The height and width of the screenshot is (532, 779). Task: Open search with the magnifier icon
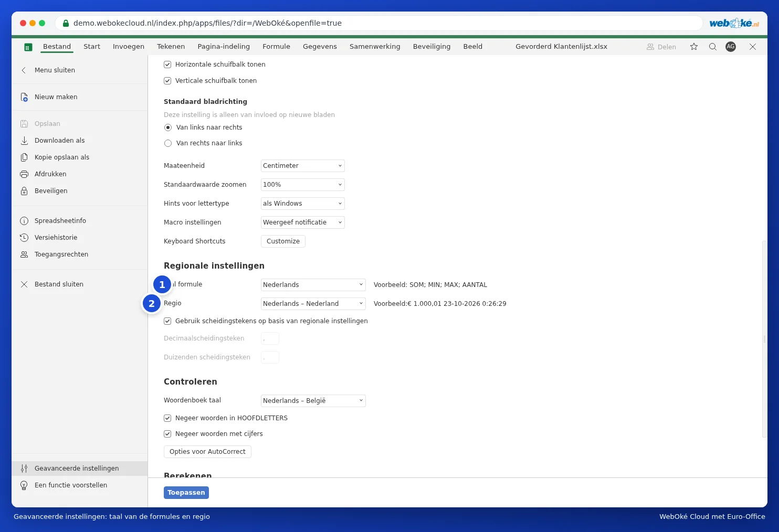click(x=713, y=47)
